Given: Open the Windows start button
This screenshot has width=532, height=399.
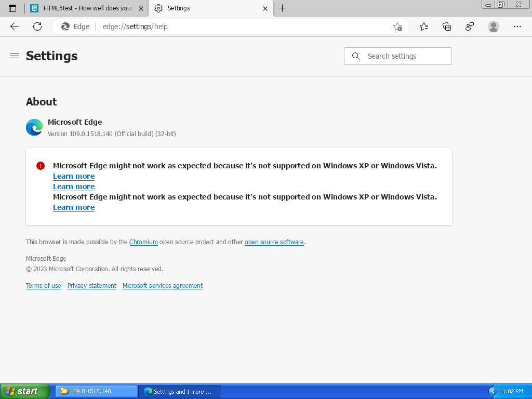Looking at the screenshot, I should tap(24, 391).
